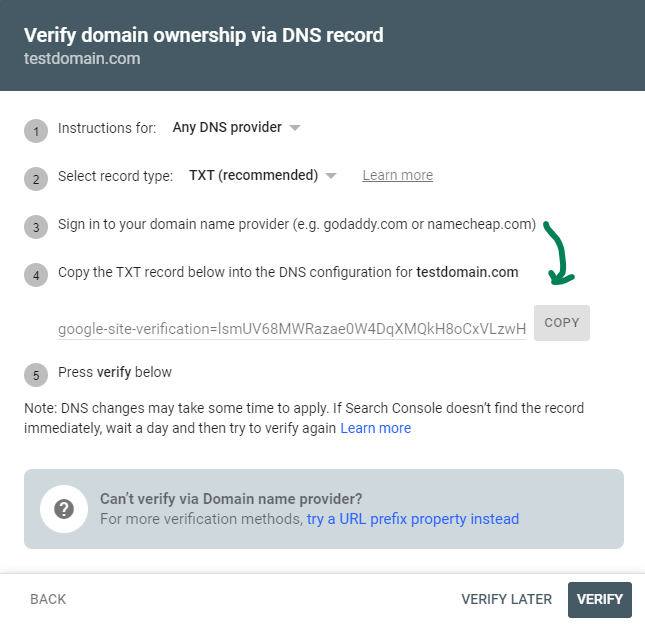Click the step 5 number circle
The width and height of the screenshot is (645, 624).
click(36, 376)
